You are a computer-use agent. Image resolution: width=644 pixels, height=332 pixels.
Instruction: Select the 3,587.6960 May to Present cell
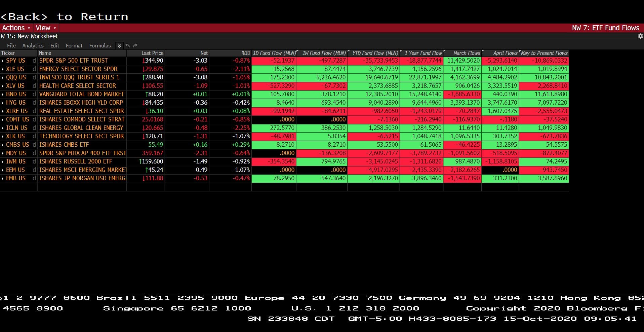pos(544,178)
